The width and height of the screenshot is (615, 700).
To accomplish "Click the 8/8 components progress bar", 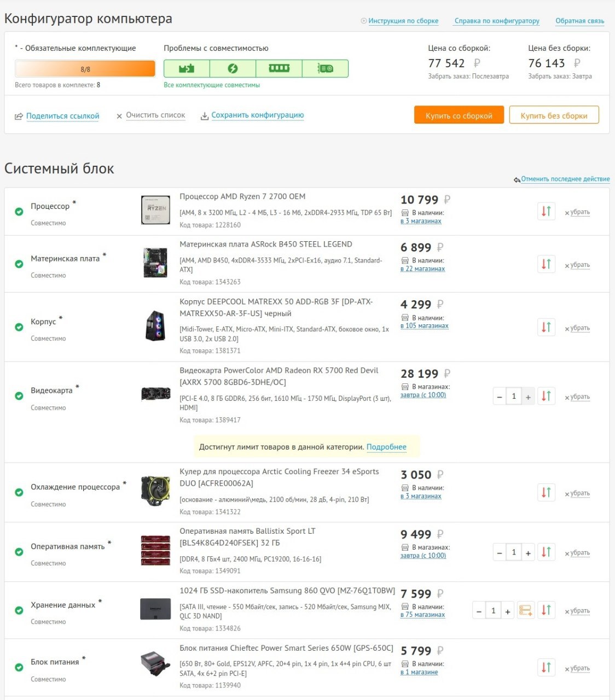I will point(85,69).
